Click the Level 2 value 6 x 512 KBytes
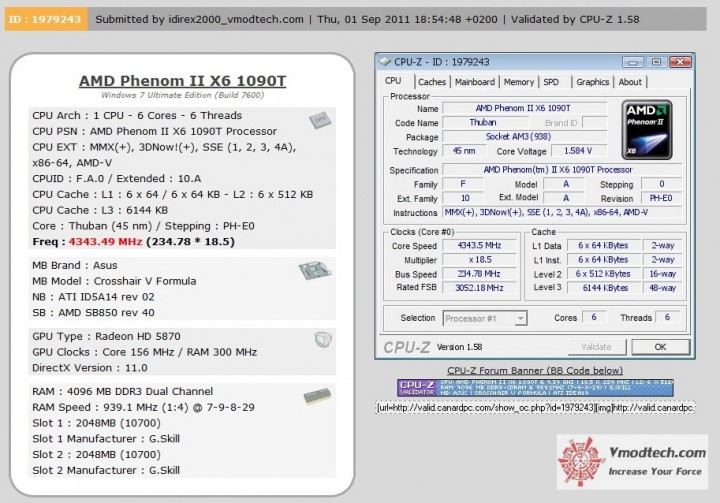The image size is (720, 503). [604, 274]
